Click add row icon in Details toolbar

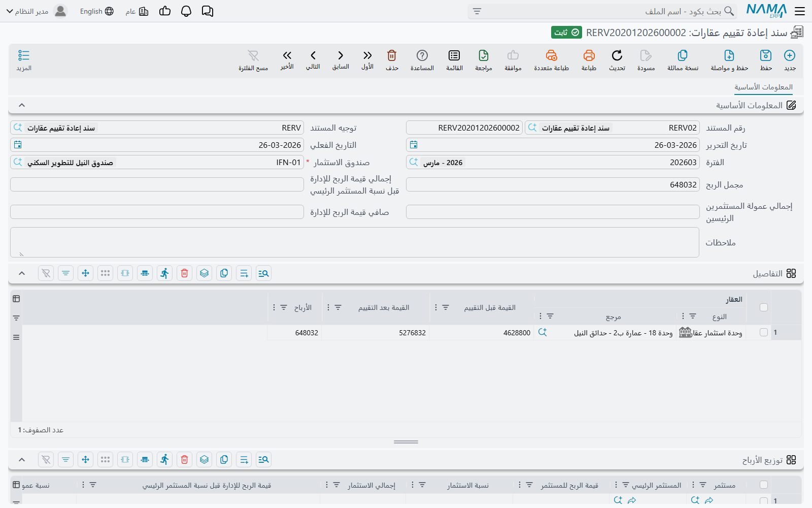(x=244, y=273)
